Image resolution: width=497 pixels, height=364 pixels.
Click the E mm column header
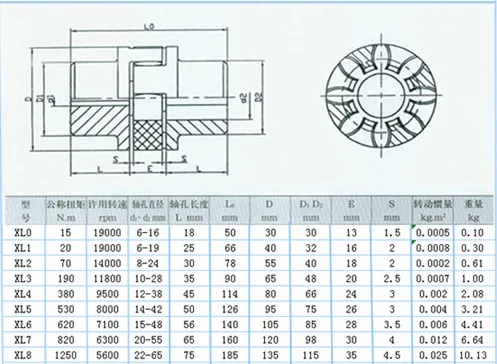tap(351, 211)
